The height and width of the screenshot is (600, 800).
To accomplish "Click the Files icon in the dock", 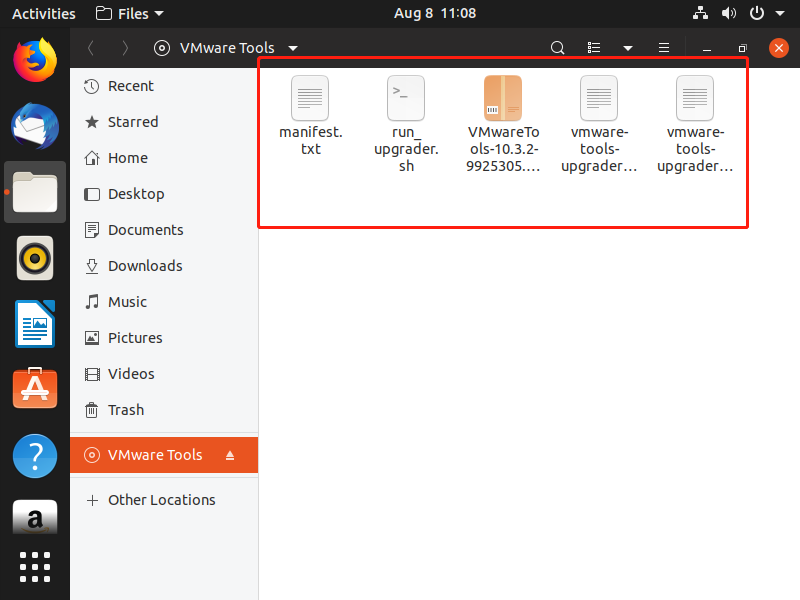I will tap(35, 192).
